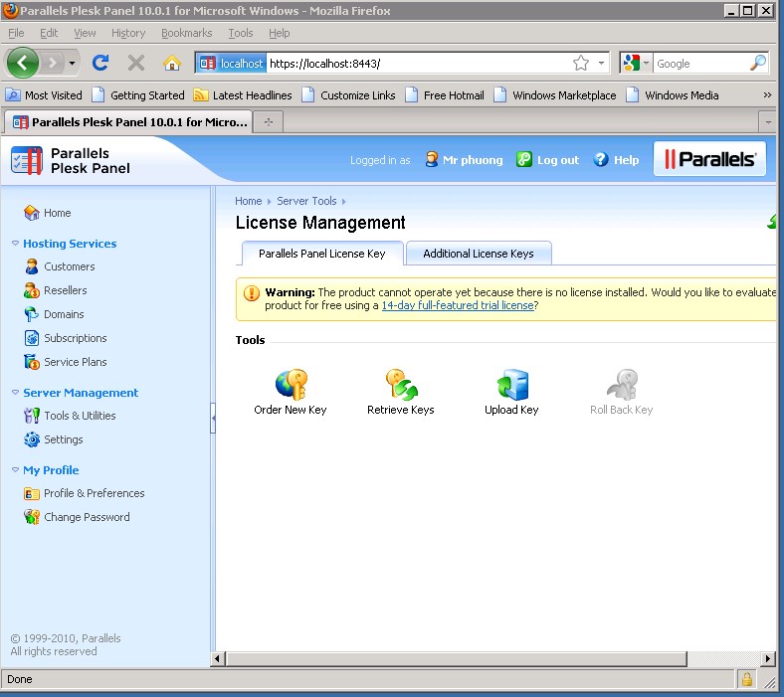784x697 pixels.
Task: Bookmark this page with star icon
Action: click(581, 63)
